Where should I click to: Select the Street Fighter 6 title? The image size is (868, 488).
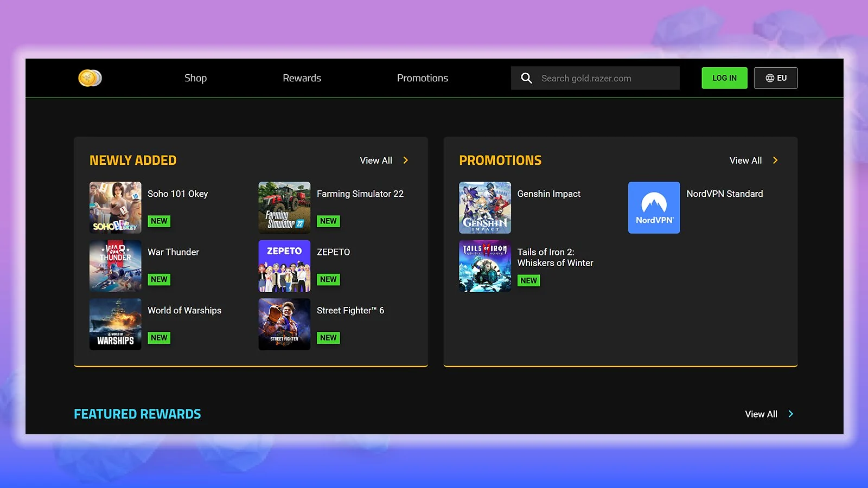[x=350, y=311]
